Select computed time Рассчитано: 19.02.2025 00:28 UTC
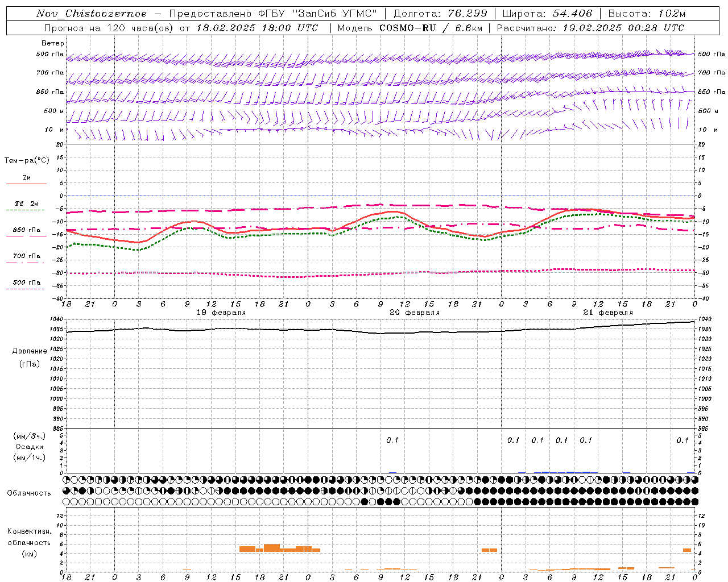Viewport: 728px width, 582px height. (590, 28)
